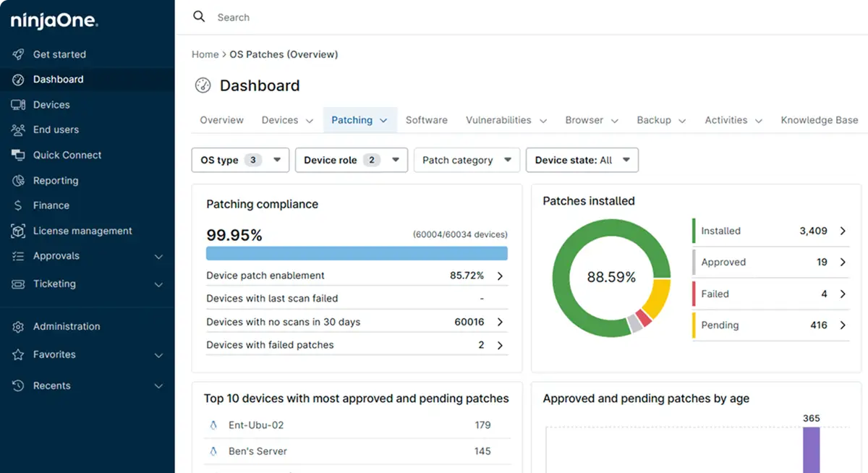
Task: Open the Patching tab
Action: coord(359,120)
